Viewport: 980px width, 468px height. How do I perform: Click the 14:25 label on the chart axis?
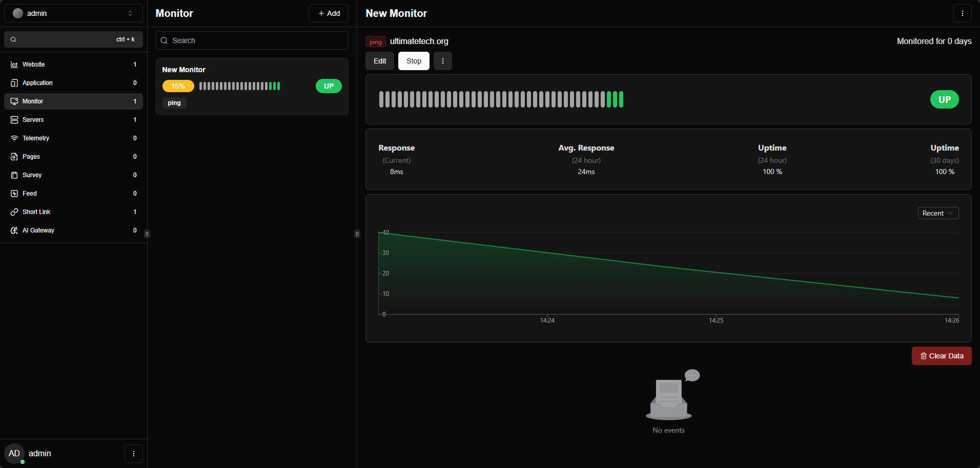pos(716,321)
